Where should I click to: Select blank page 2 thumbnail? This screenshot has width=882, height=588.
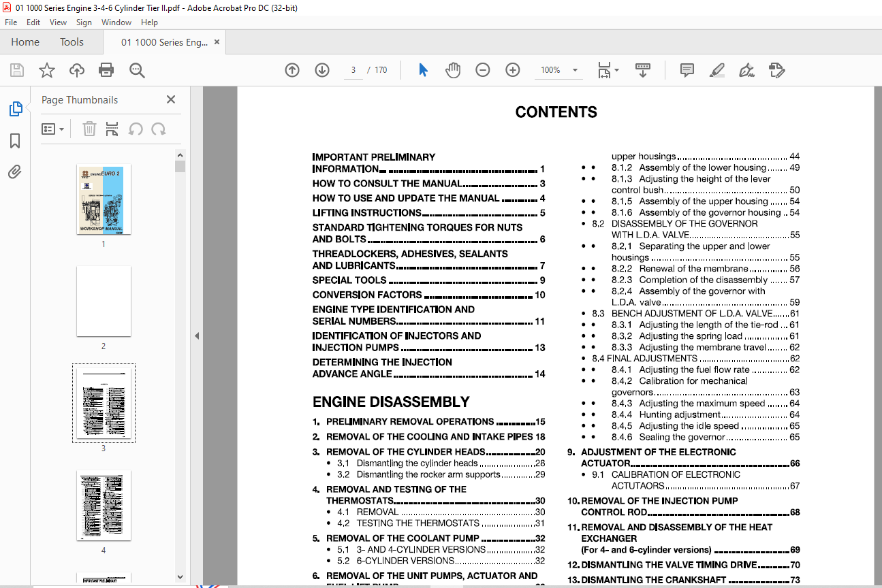pos(104,301)
